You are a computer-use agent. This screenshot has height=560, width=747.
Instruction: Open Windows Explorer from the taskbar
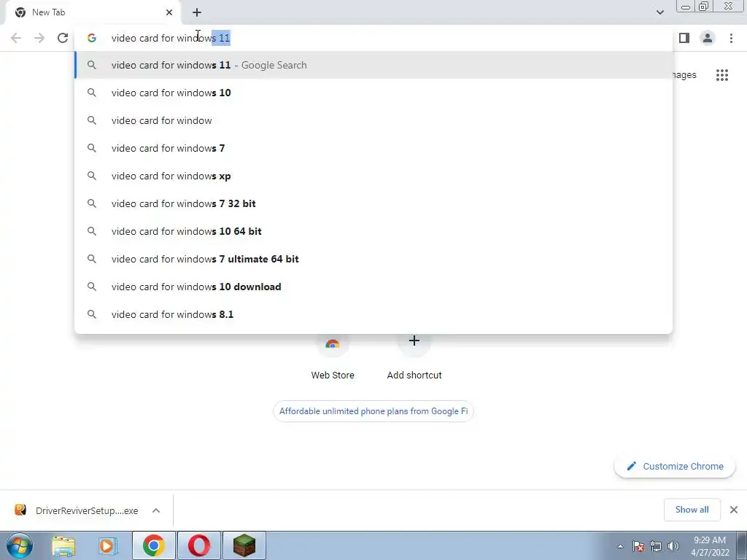63,546
